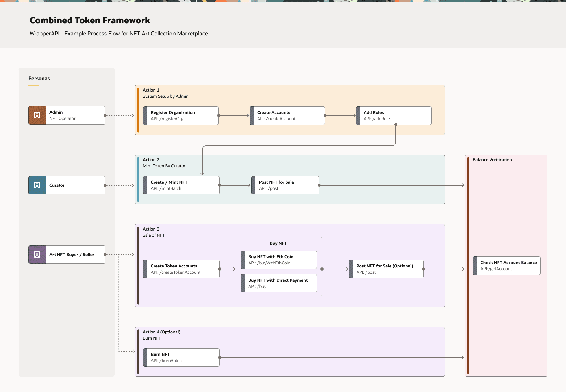Click the API: /createAccount text
The image size is (566, 392).
(x=276, y=119)
